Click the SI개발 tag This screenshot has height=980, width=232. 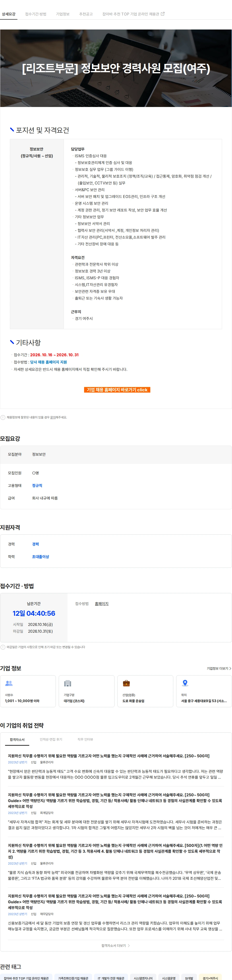click(x=189, y=977)
